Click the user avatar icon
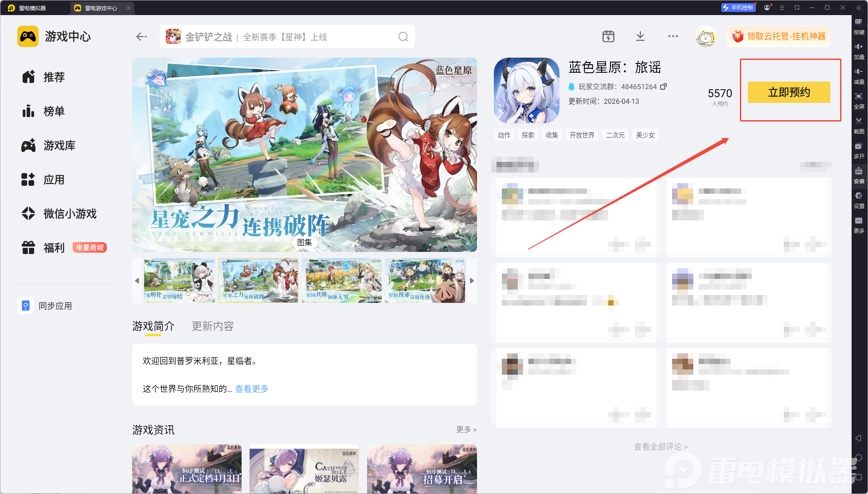 (706, 37)
